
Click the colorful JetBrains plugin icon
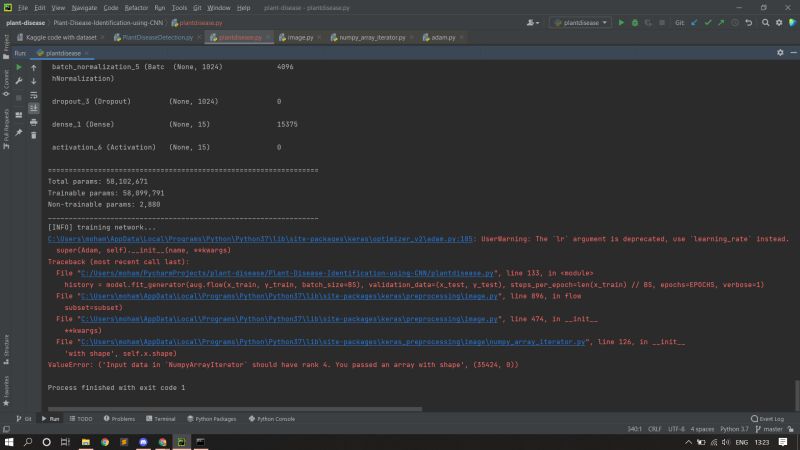[x=792, y=23]
